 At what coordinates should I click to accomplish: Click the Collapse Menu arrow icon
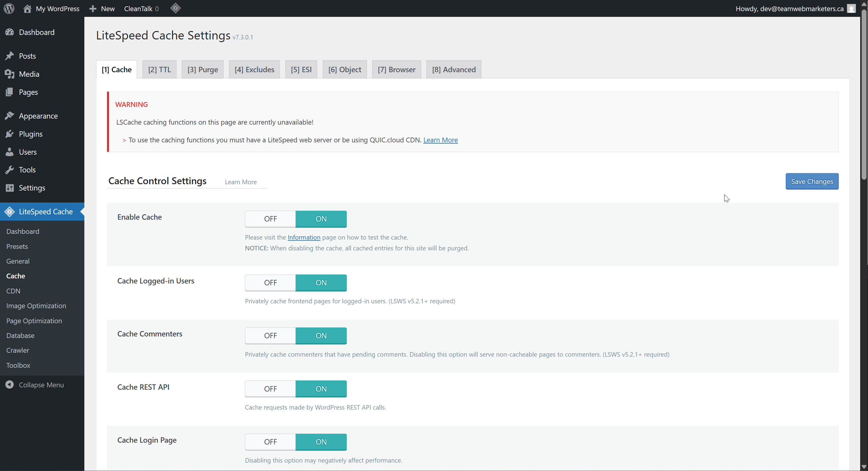click(9, 385)
